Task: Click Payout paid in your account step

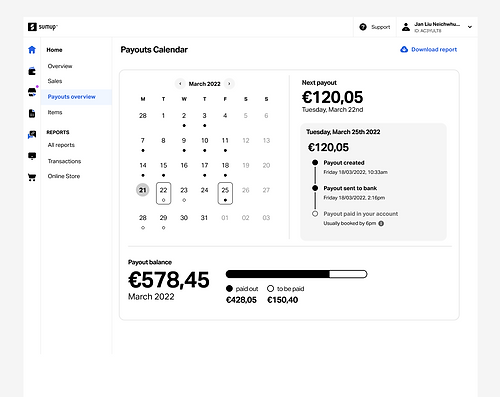Action: coord(361,214)
